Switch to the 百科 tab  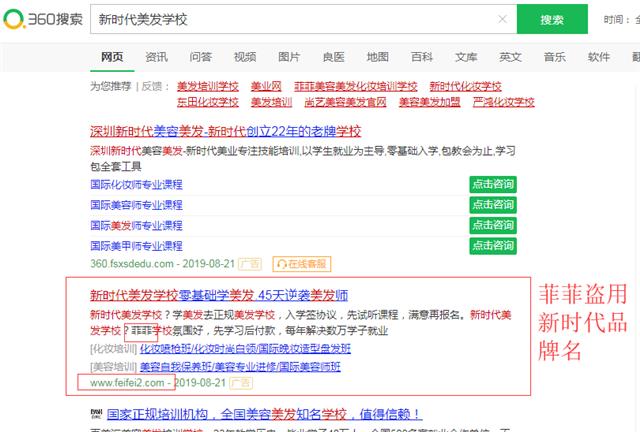click(x=422, y=57)
